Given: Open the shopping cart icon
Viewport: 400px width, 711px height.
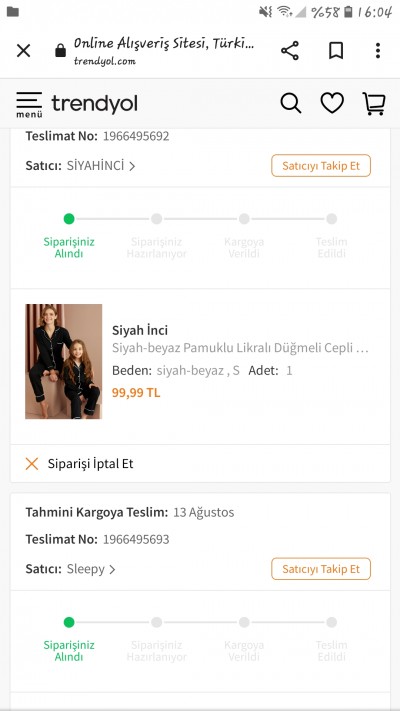Looking at the screenshot, I should 374,103.
